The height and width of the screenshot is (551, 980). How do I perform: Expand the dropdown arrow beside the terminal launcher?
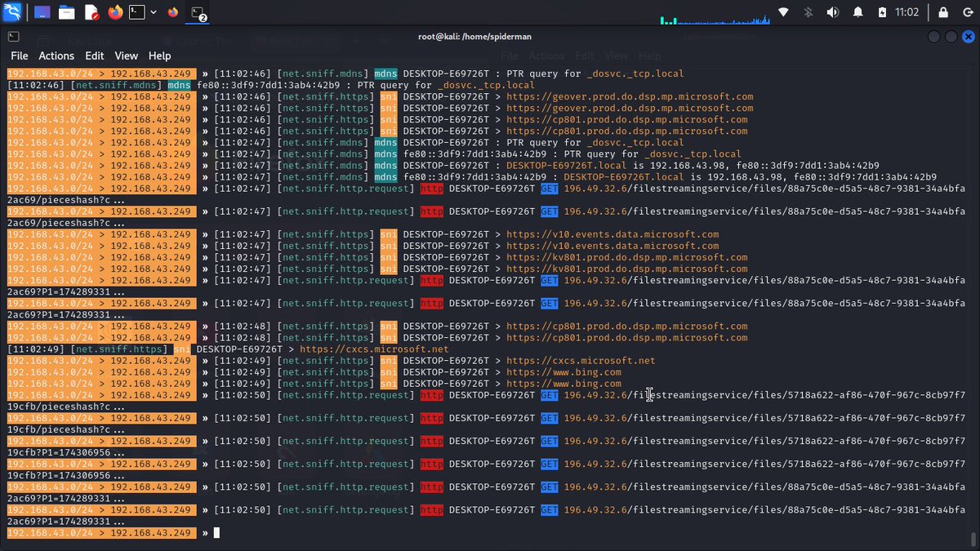pyautogui.click(x=154, y=11)
